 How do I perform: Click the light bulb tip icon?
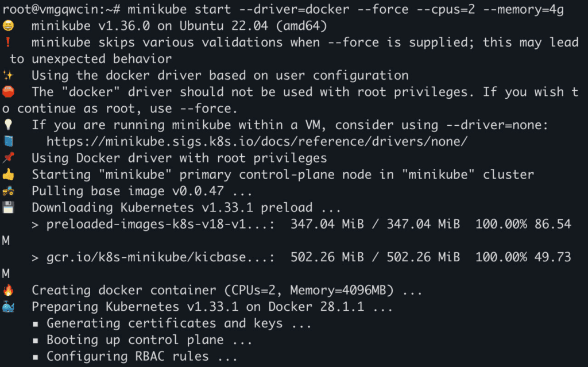pyautogui.click(x=7, y=125)
